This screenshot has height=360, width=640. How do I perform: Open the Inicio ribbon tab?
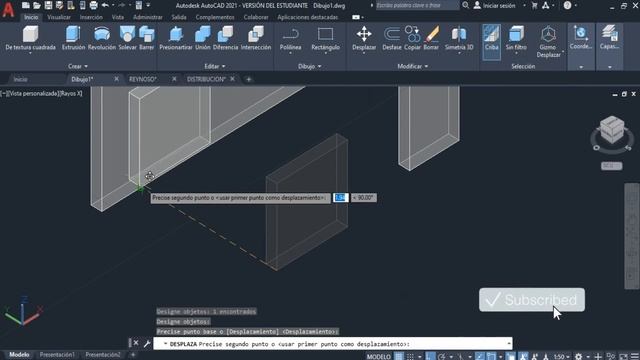coord(31,17)
